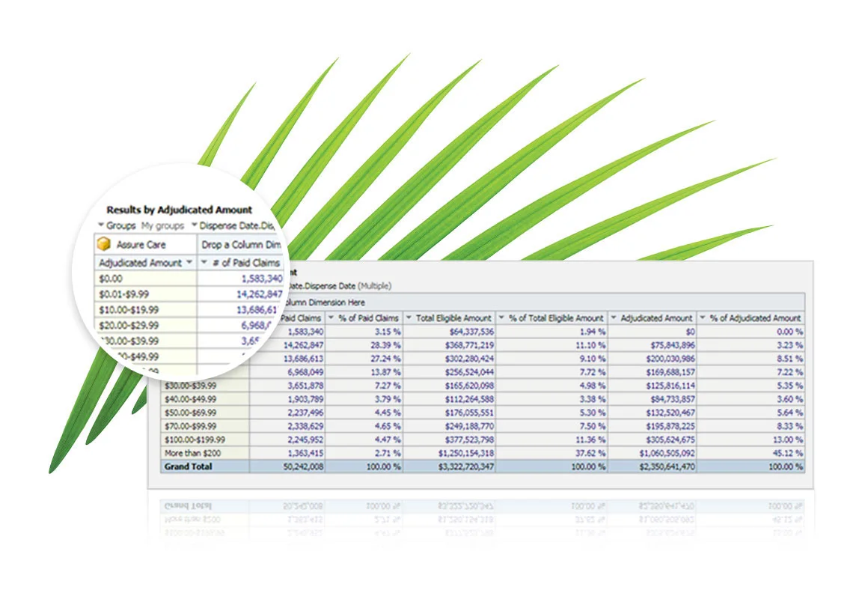Open Adjudicated Amount column dropdown in main table

[614, 317]
